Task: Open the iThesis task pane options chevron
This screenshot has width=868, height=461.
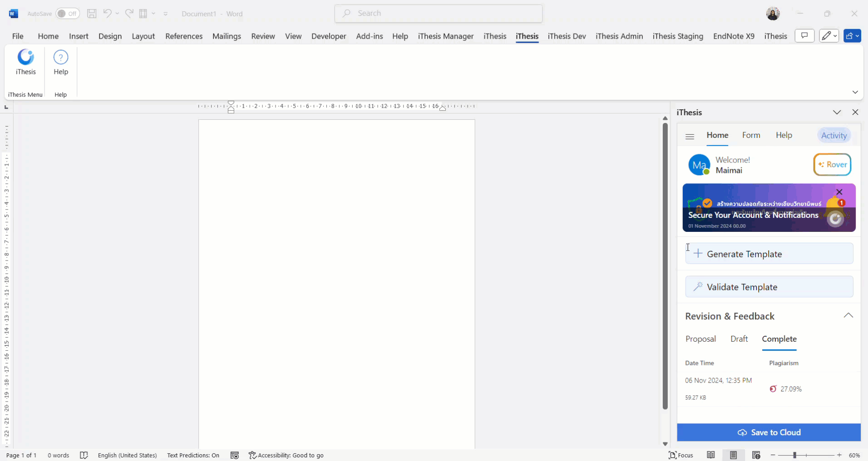Action: pyautogui.click(x=837, y=112)
